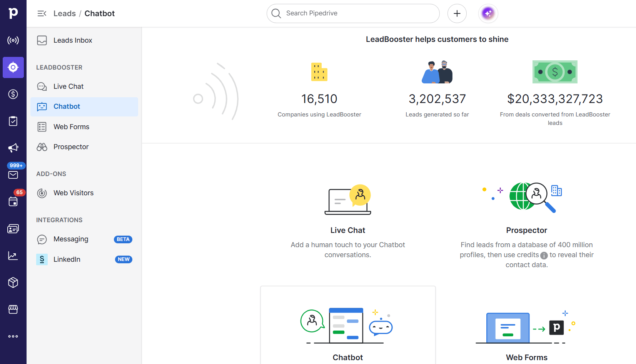Click the credits info icon in Prospector description
The height and width of the screenshot is (364, 636).
pyautogui.click(x=544, y=255)
